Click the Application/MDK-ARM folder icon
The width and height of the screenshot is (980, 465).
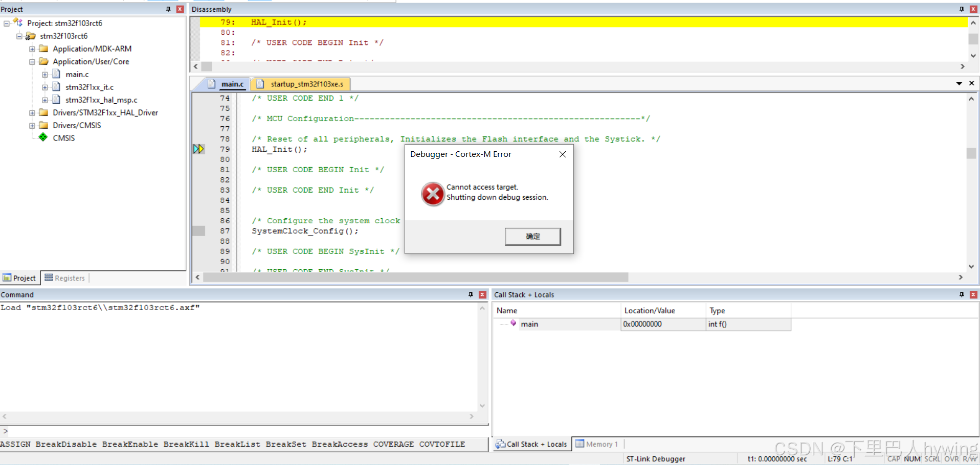[x=43, y=49]
